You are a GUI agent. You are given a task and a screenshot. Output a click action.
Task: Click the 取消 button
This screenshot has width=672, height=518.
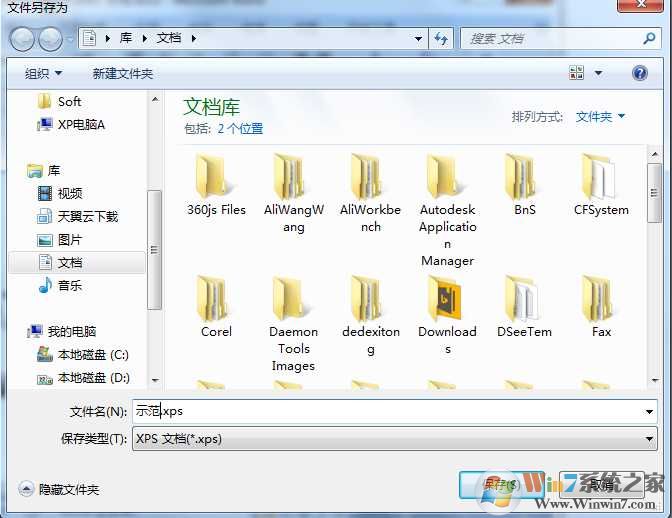point(602,485)
